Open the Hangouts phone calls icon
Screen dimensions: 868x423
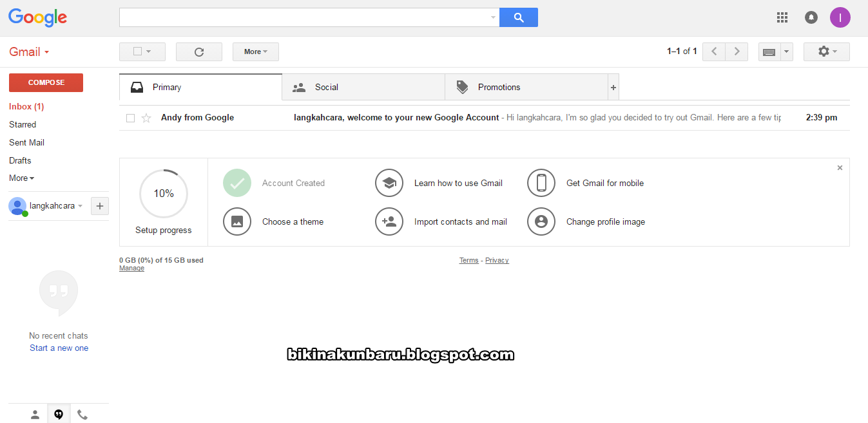coord(82,415)
